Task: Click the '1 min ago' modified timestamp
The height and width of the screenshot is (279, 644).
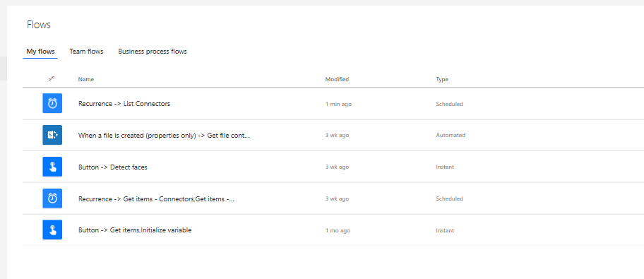Action: [x=338, y=104]
